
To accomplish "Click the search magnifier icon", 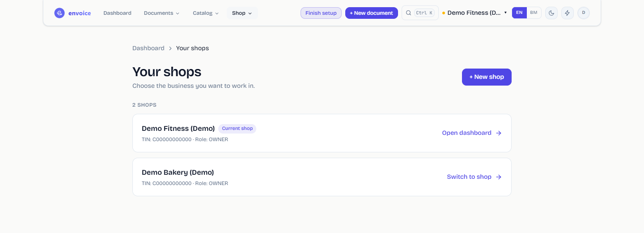I will point(408,13).
